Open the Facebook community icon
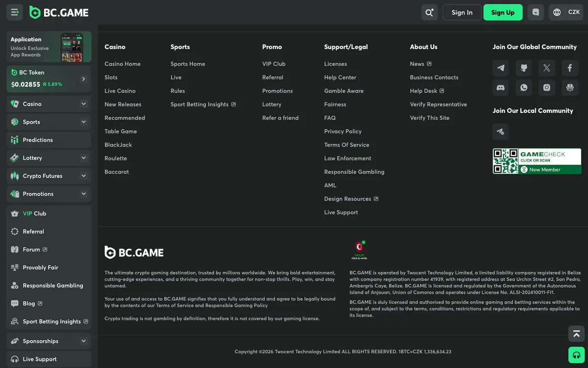 click(570, 68)
